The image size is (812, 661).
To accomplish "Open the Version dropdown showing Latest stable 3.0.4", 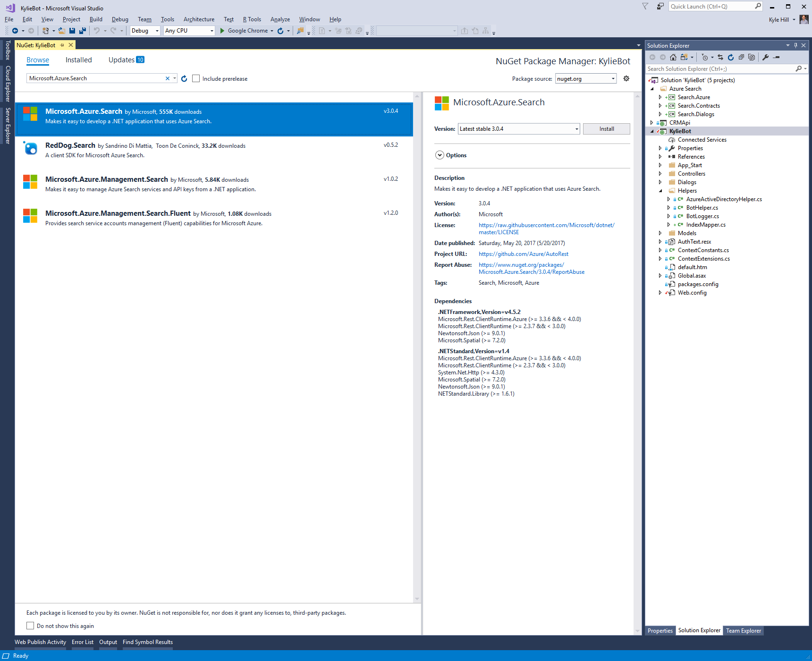I will click(519, 129).
